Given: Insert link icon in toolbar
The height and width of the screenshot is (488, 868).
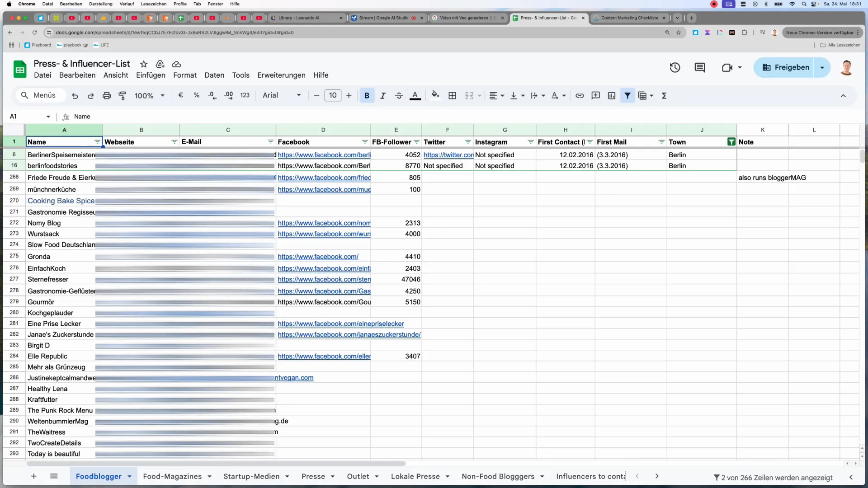Looking at the screenshot, I should (x=580, y=96).
